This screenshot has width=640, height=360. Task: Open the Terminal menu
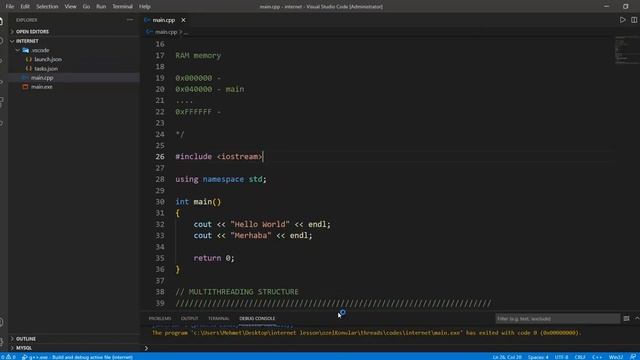122,7
